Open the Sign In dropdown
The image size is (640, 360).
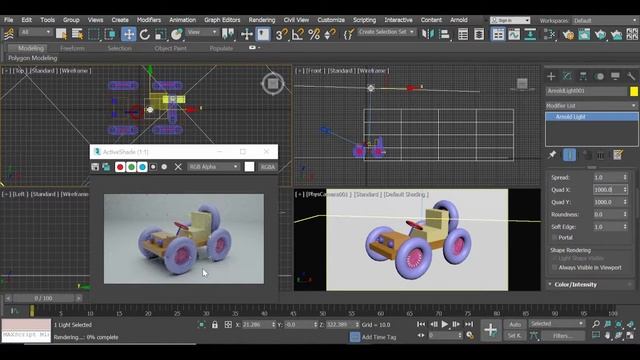click(x=510, y=20)
